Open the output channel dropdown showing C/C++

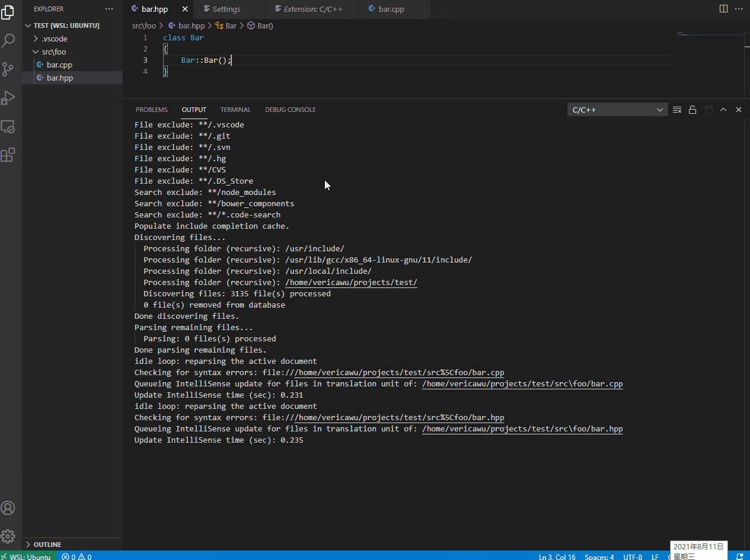click(617, 109)
